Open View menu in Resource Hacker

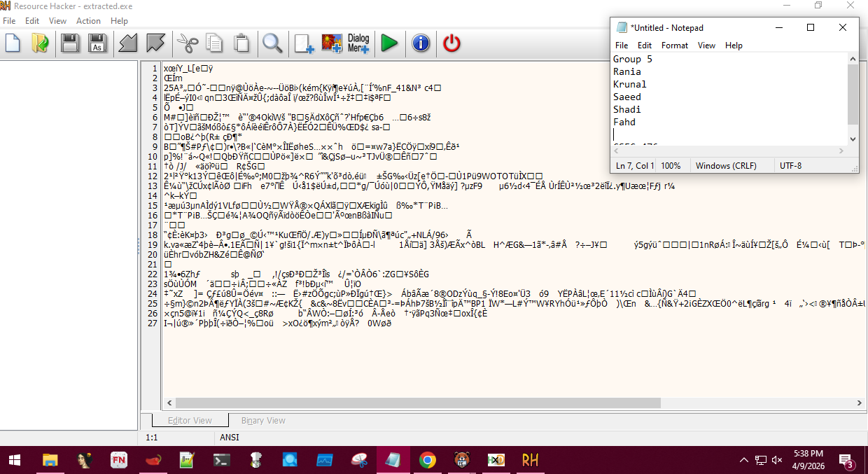click(58, 21)
